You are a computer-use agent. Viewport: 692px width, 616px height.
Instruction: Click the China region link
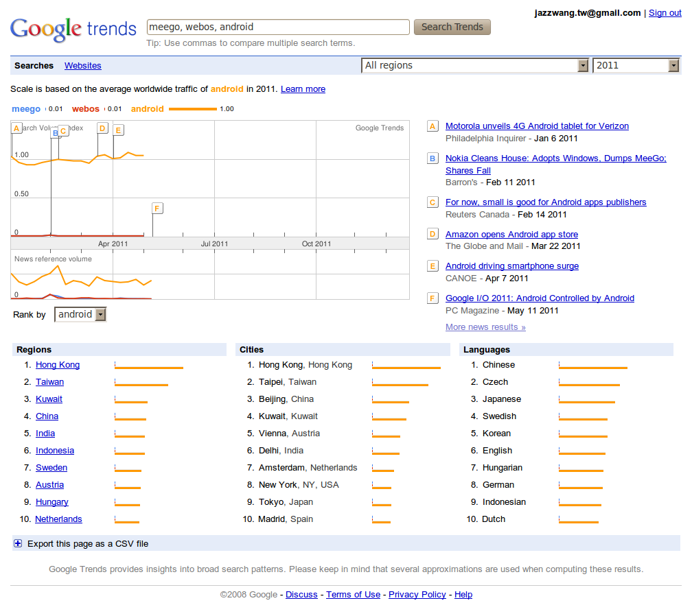tap(47, 416)
